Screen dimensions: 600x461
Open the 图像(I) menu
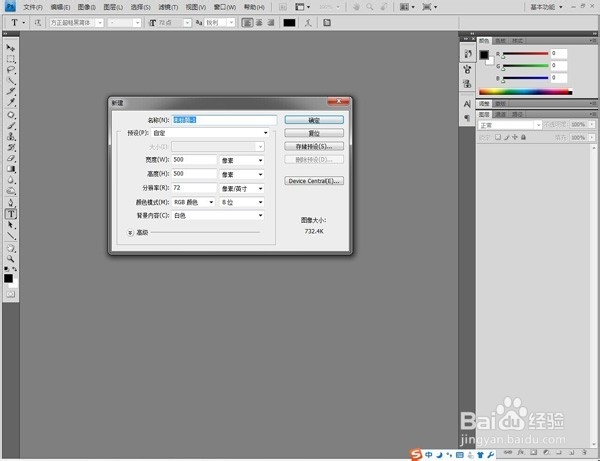[86, 7]
